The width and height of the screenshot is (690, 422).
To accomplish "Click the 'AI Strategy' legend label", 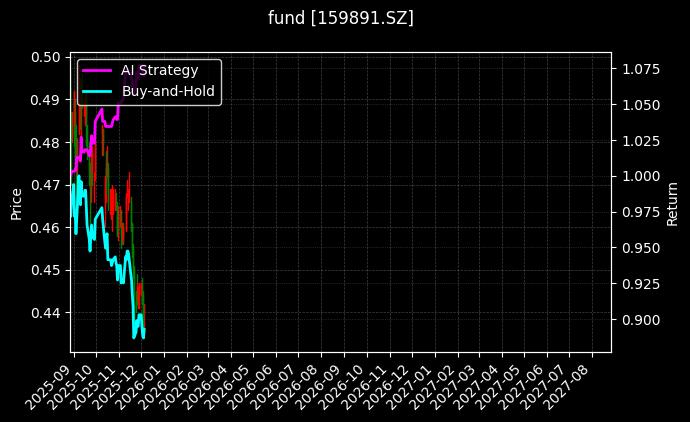I will (x=159, y=70).
